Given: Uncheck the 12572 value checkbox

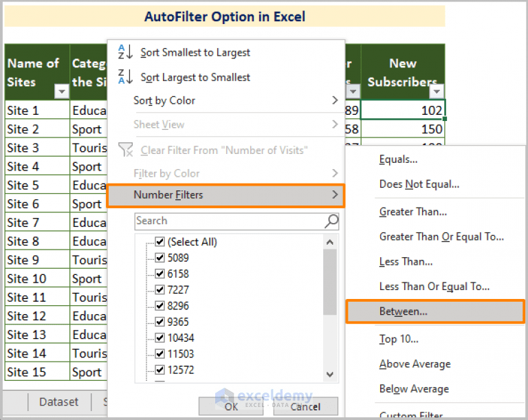Looking at the screenshot, I should click(x=159, y=370).
